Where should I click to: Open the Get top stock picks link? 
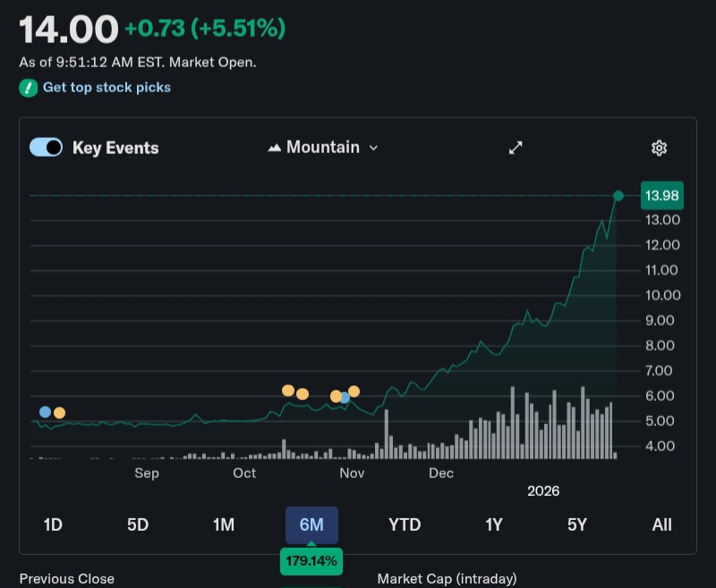click(107, 87)
